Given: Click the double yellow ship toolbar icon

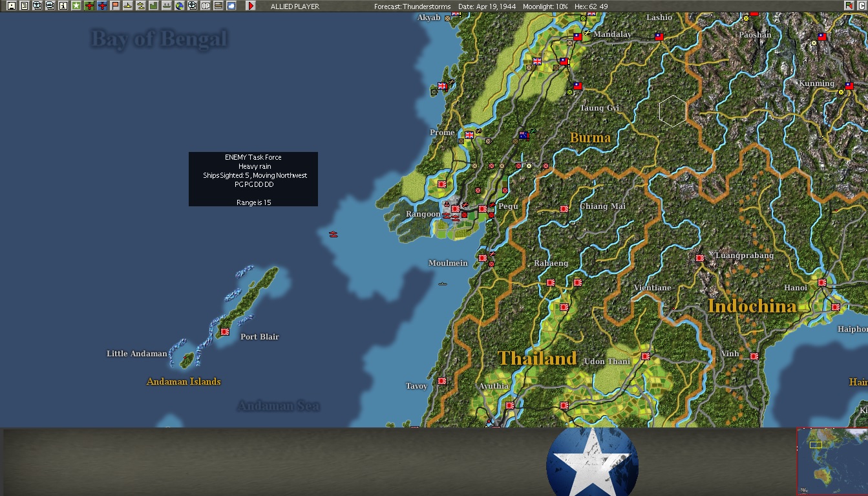Looking at the screenshot, I should (140, 6).
